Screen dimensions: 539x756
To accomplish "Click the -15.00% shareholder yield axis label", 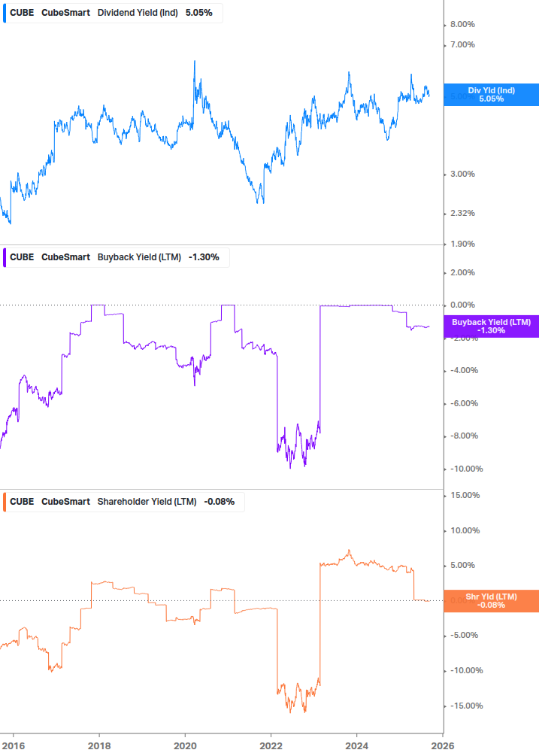I will [x=466, y=706].
